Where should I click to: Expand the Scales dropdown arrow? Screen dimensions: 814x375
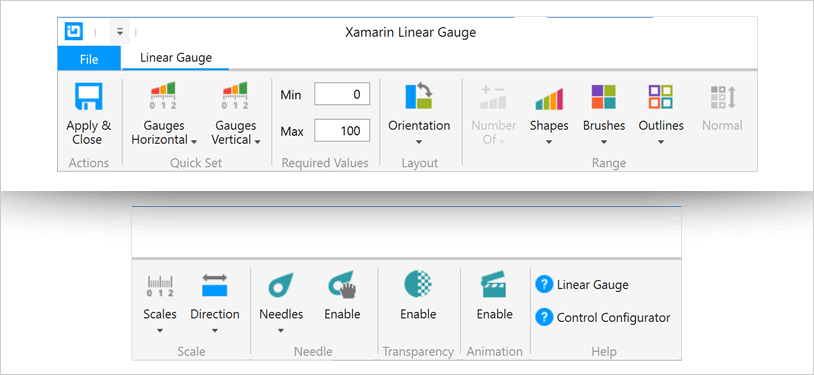[x=160, y=330]
